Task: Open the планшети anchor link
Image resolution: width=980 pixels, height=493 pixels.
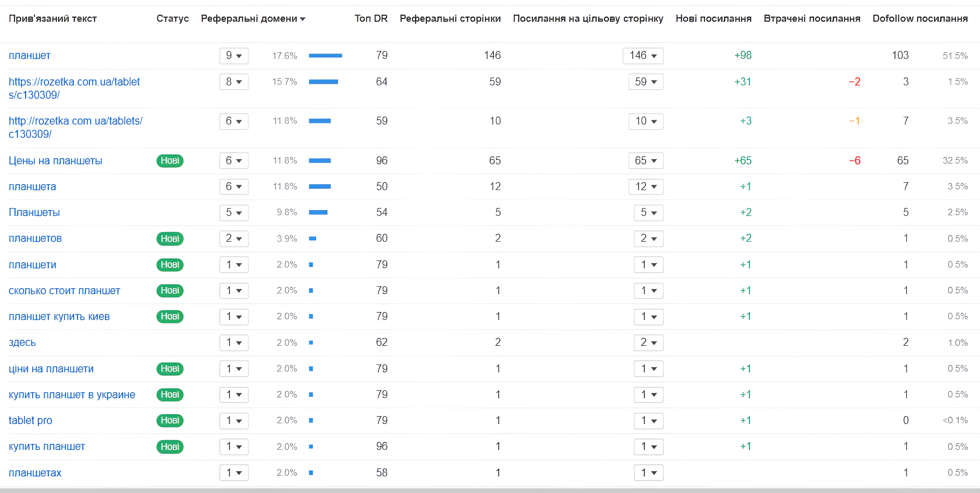Action: click(33, 265)
